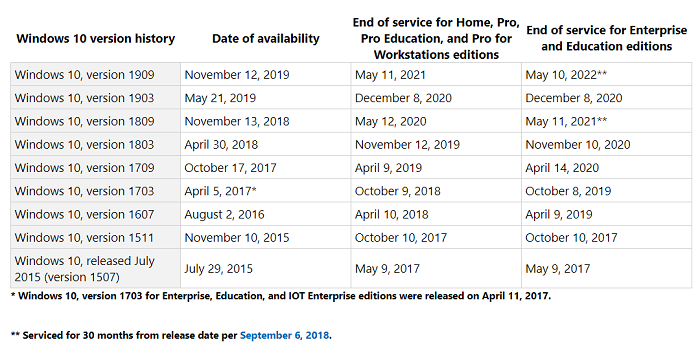This screenshot has width=700, height=362.
Task: Click the April 5, 2017* availability date
Action: point(221,191)
